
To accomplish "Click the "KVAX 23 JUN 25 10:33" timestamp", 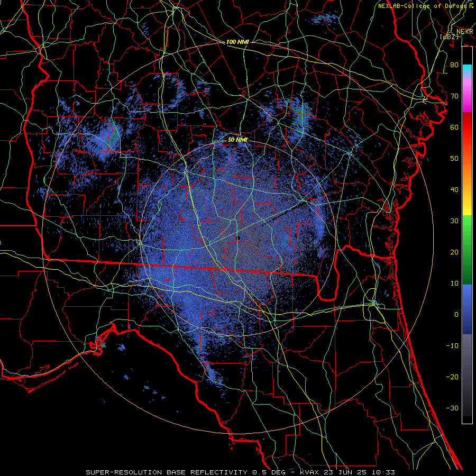I will (347, 472).
